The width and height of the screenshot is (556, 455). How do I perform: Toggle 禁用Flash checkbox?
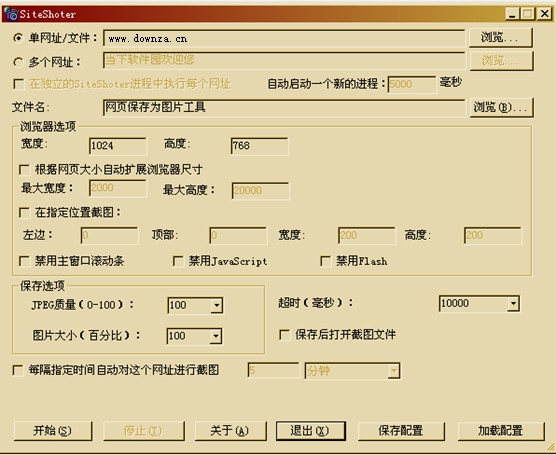click(326, 261)
